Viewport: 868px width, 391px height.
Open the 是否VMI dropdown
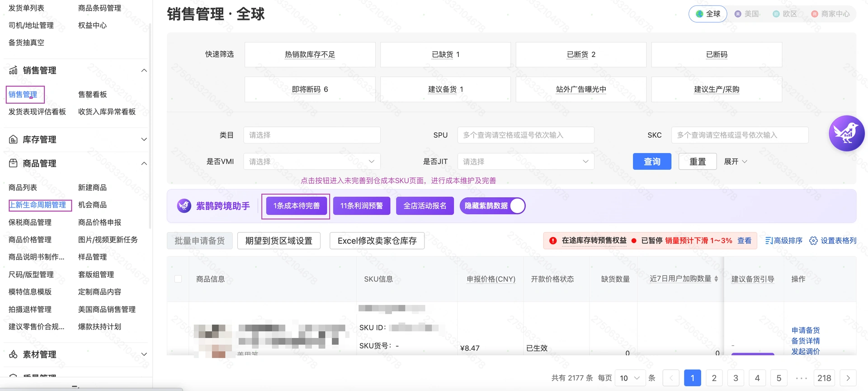point(312,162)
